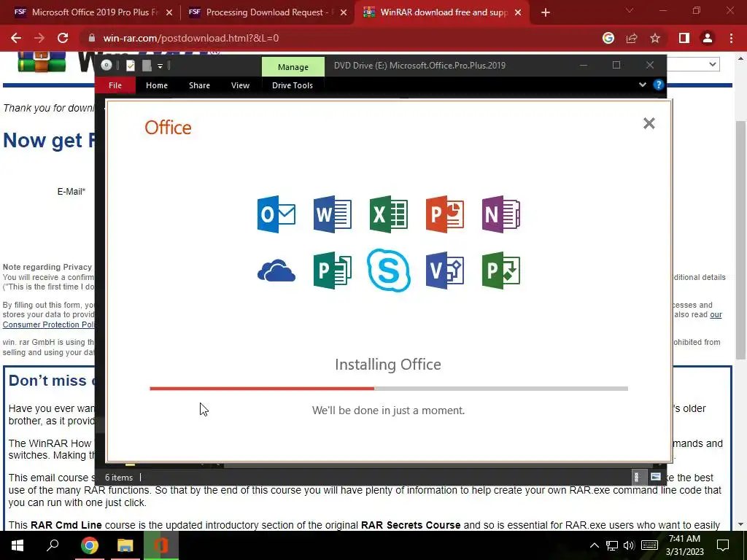Click the Outlook icon in Office installer
This screenshot has height=560, width=747.
276,214
